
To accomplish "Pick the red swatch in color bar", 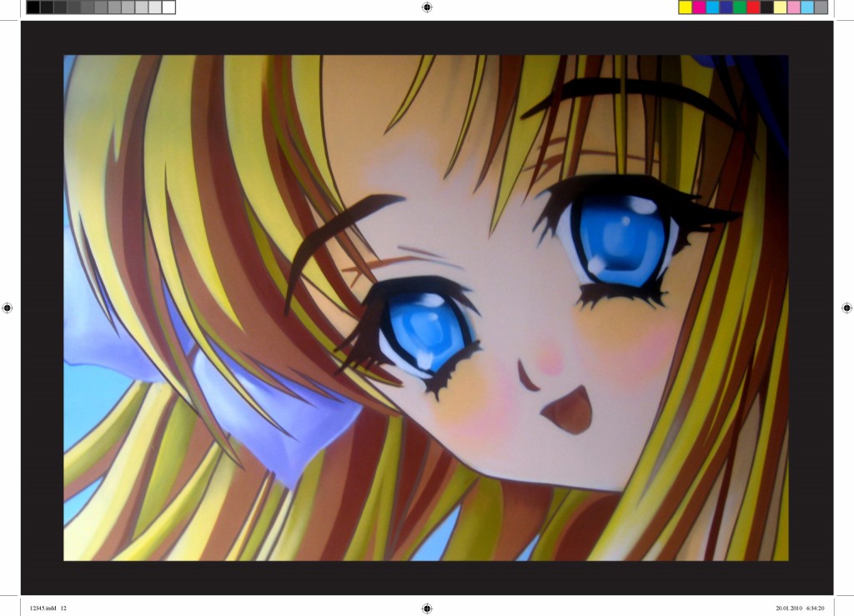I will point(753,7).
